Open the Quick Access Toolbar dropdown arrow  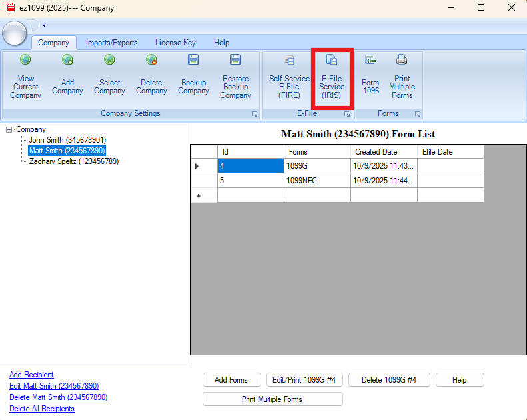click(44, 25)
